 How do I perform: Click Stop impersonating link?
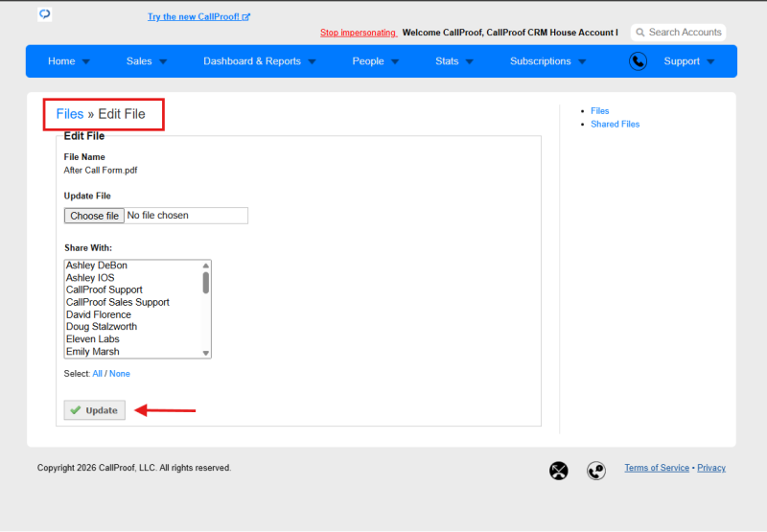click(x=358, y=33)
